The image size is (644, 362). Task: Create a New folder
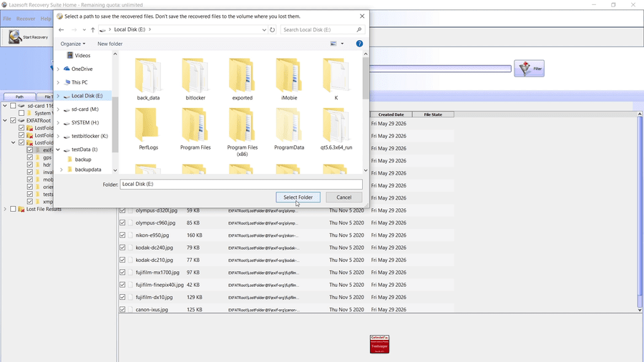(109, 44)
